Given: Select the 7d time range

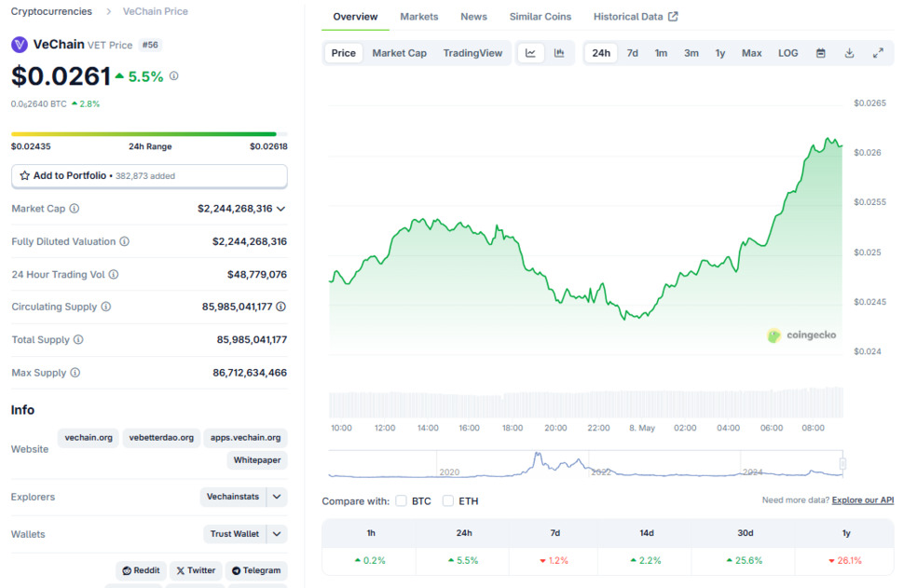Looking at the screenshot, I should pos(632,53).
